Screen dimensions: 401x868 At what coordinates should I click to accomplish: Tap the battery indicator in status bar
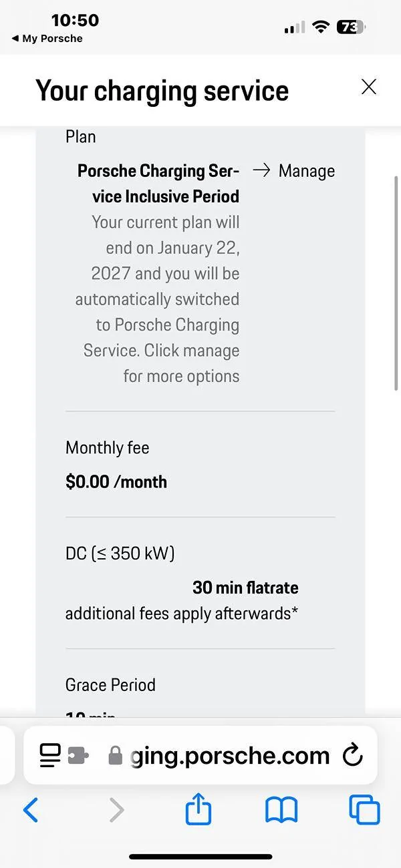[x=352, y=27]
